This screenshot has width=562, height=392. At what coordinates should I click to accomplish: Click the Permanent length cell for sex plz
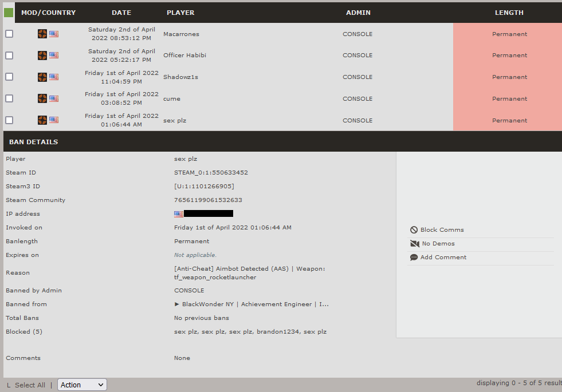tap(508, 120)
